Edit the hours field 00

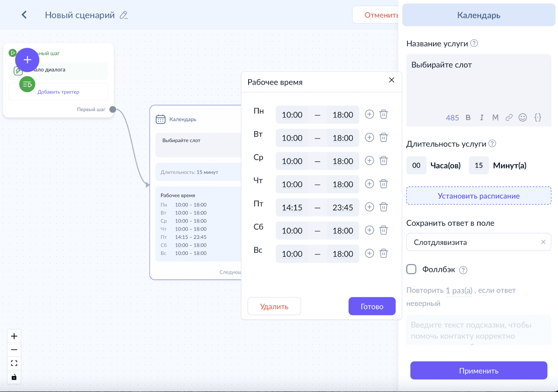(416, 165)
